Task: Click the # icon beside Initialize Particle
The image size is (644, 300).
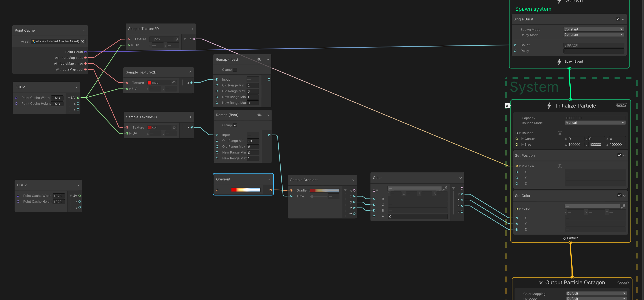Action: coord(507,105)
